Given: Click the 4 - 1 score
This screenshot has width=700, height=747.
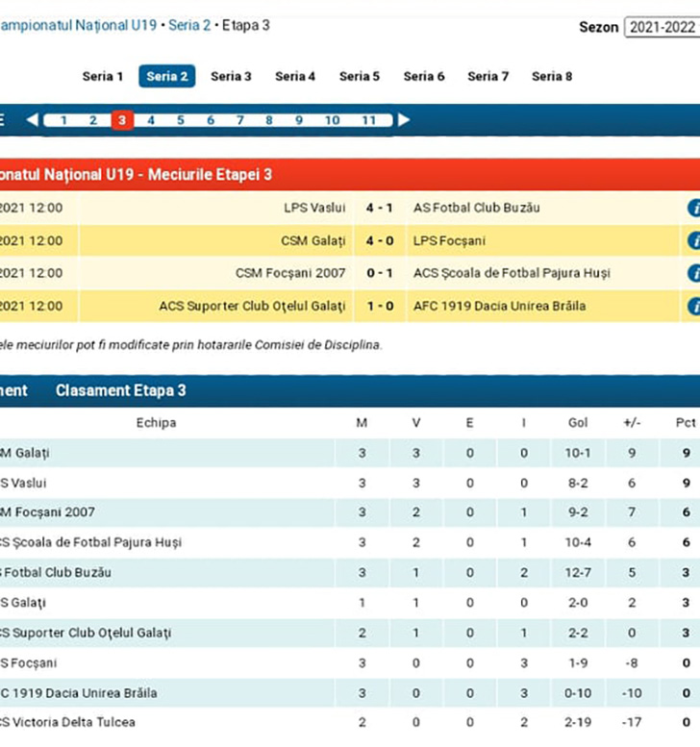Looking at the screenshot, I should click(379, 209).
